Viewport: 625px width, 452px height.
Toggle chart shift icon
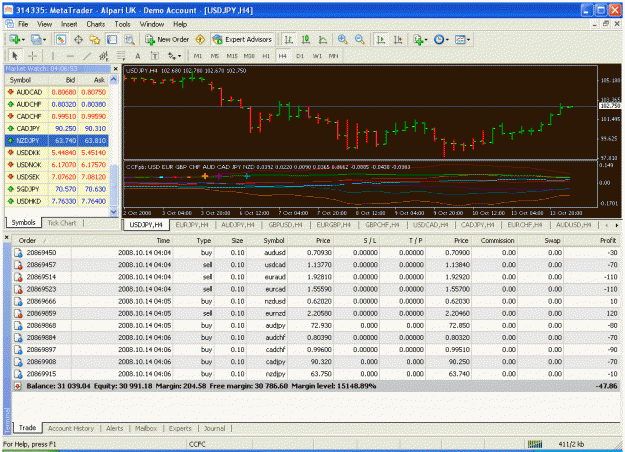(398, 39)
